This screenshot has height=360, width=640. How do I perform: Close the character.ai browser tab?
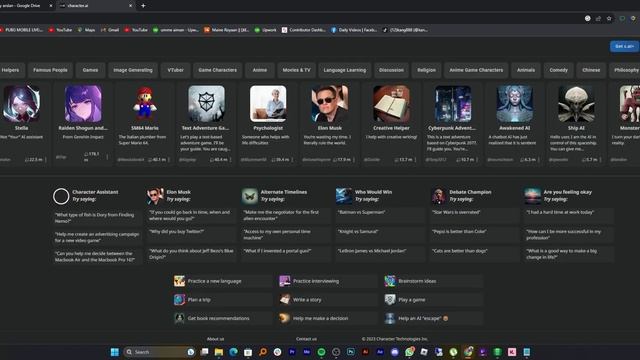131,6
